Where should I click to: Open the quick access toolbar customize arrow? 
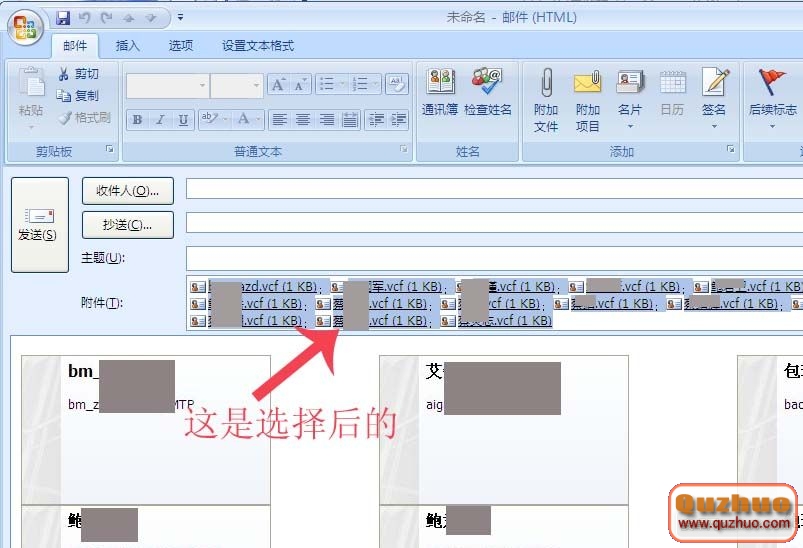180,17
